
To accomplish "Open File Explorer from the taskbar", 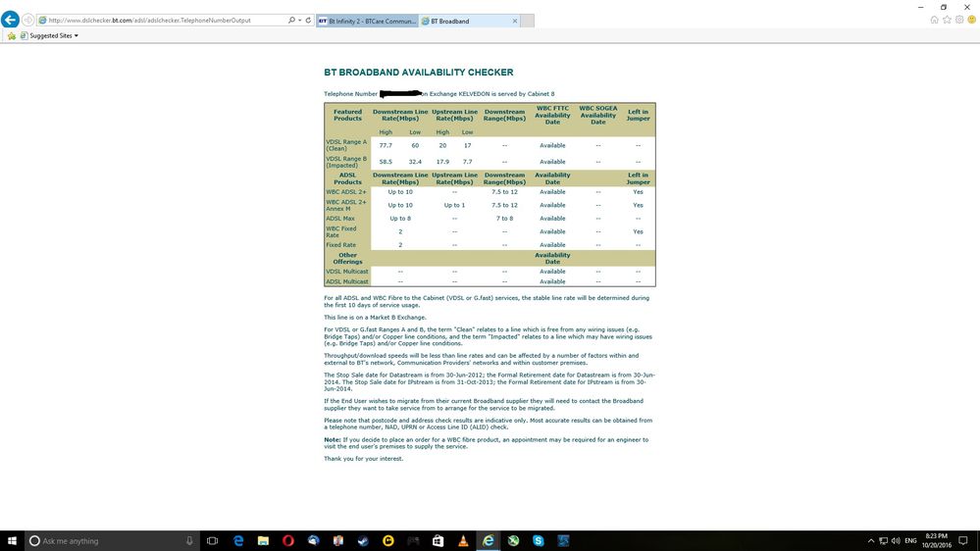I will click(263, 541).
